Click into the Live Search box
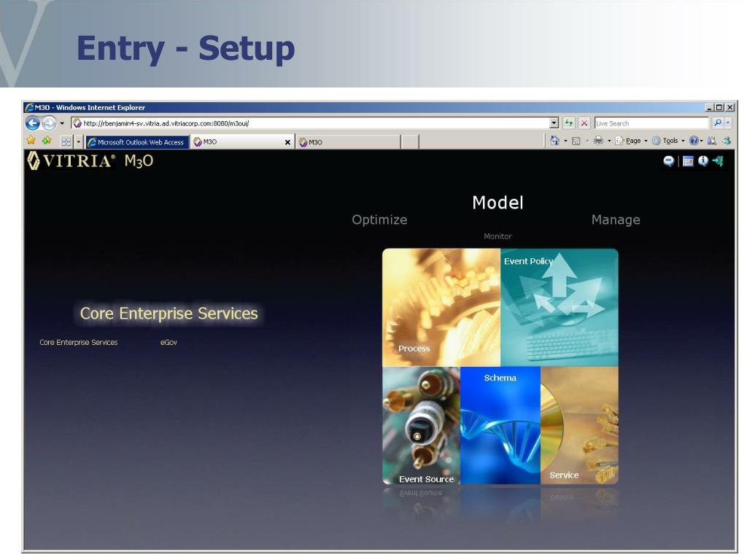 651,123
